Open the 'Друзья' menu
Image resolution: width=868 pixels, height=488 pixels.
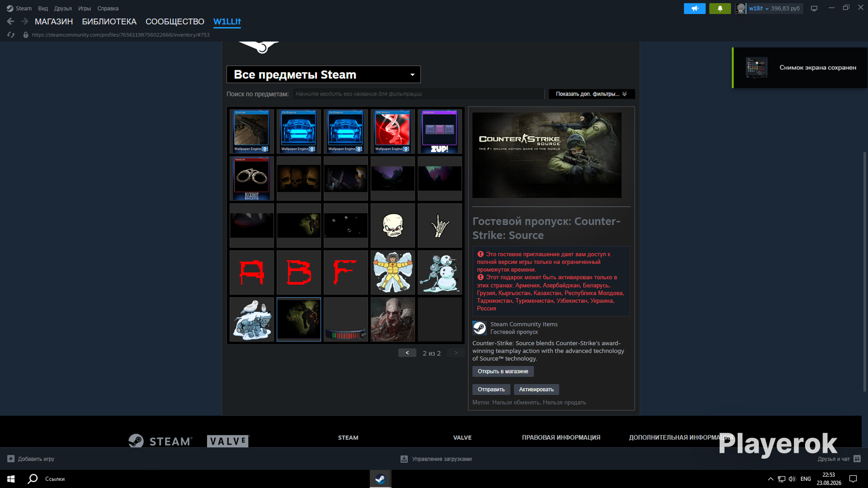pyautogui.click(x=63, y=8)
